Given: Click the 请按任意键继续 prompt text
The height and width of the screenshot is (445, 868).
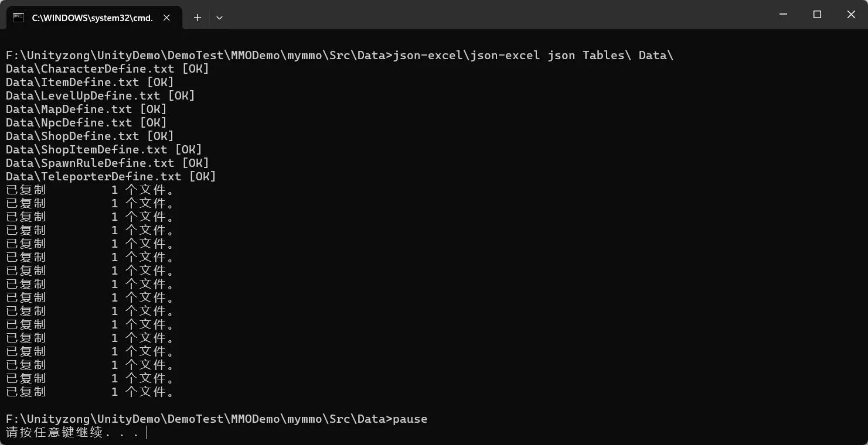Looking at the screenshot, I should click(72, 433).
